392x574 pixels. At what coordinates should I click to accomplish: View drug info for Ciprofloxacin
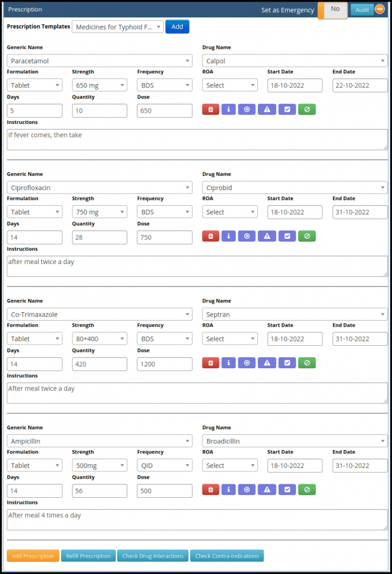[x=228, y=236]
